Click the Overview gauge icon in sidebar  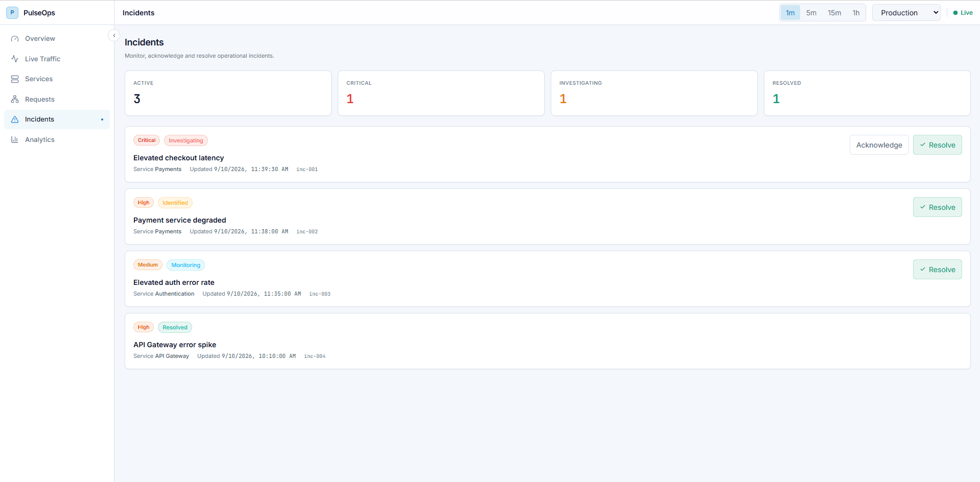point(15,39)
